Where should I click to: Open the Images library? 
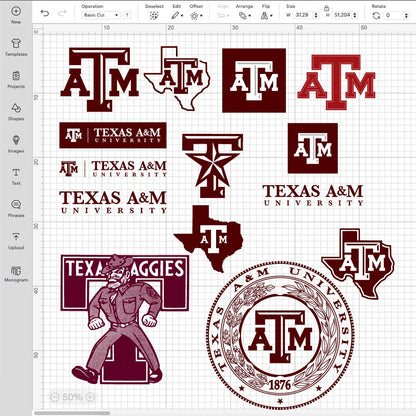[16, 144]
